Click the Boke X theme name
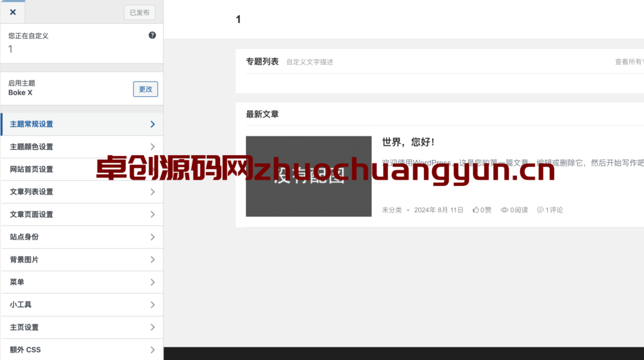Screen dimensions: 644x360 point(20,92)
